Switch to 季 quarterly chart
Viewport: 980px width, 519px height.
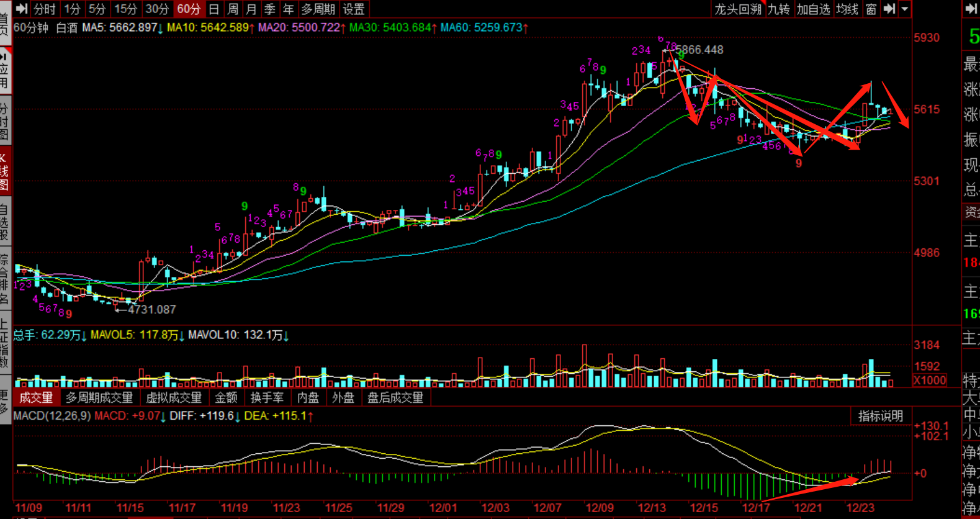coord(270,9)
